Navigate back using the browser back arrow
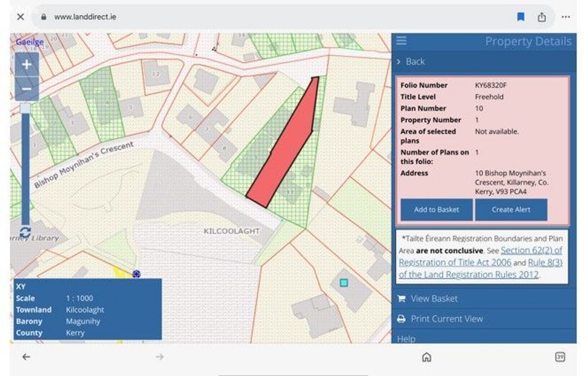Viewport: 588px width, 376px height. 26,357
